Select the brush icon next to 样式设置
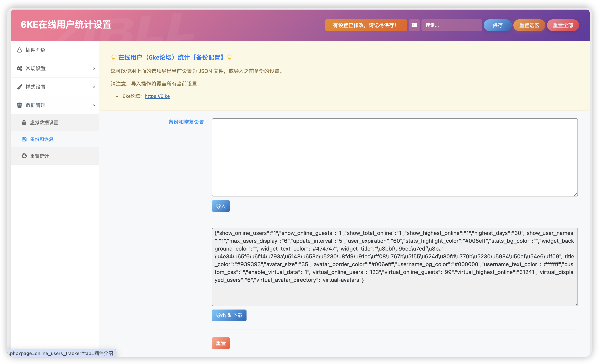The image size is (599, 364). pos(20,87)
